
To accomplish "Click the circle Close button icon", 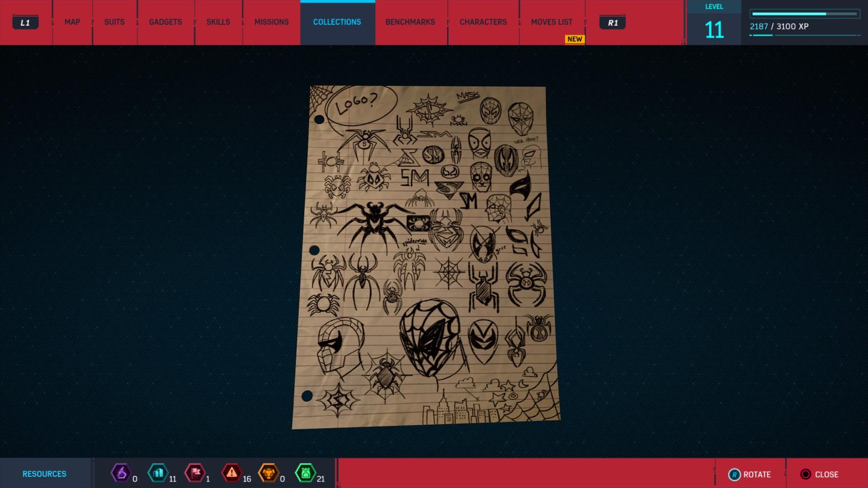I will (x=806, y=474).
